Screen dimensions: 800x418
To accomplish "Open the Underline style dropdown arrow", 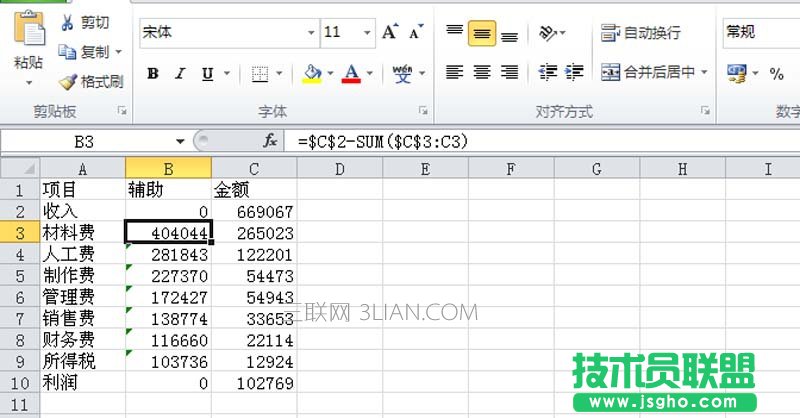I will pyautogui.click(x=227, y=73).
